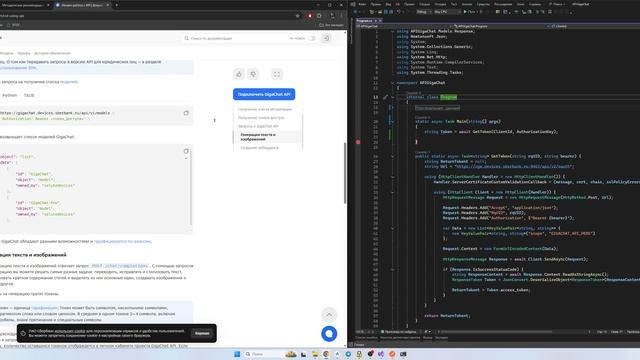Image resolution: width=640 pixels, height=360 pixels.
Task: Open the blue chat bubble widget
Action: tap(329, 334)
